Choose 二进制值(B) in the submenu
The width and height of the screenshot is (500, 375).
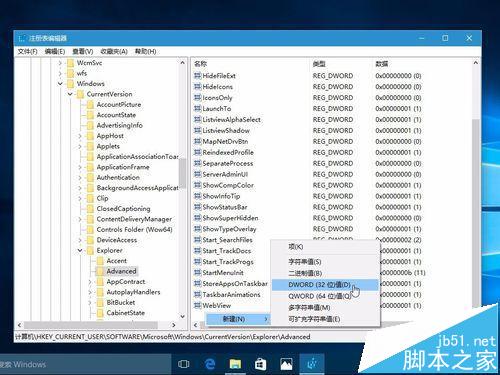[x=325, y=273]
